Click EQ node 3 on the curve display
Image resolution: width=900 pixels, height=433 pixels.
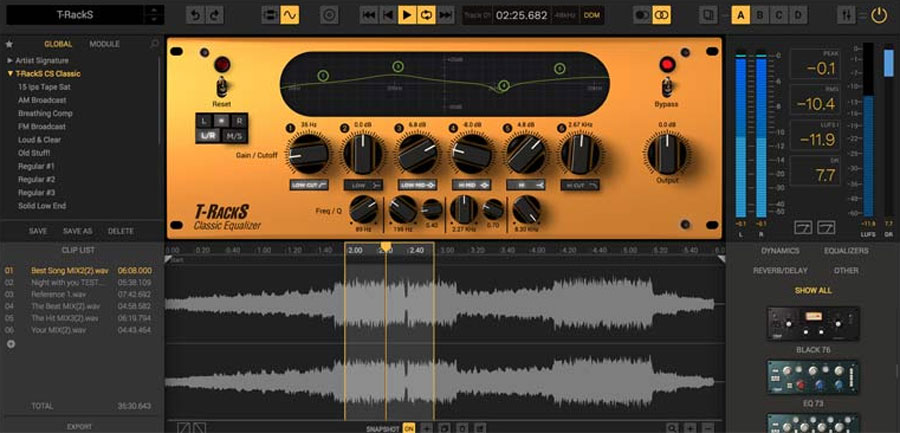[x=398, y=67]
